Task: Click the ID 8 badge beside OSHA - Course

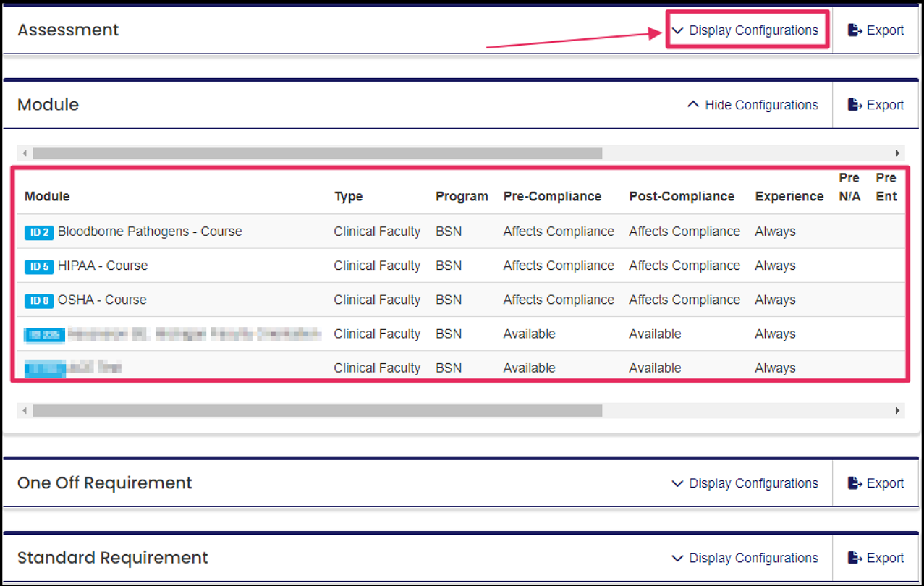Action: [38, 300]
